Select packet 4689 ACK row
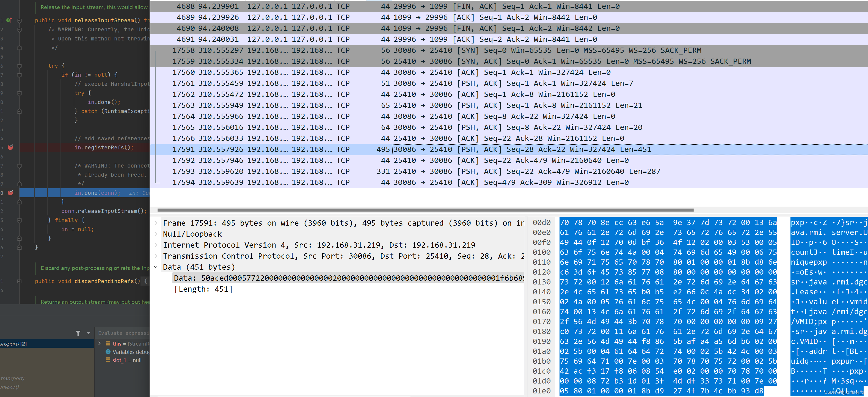 pyautogui.click(x=509, y=17)
